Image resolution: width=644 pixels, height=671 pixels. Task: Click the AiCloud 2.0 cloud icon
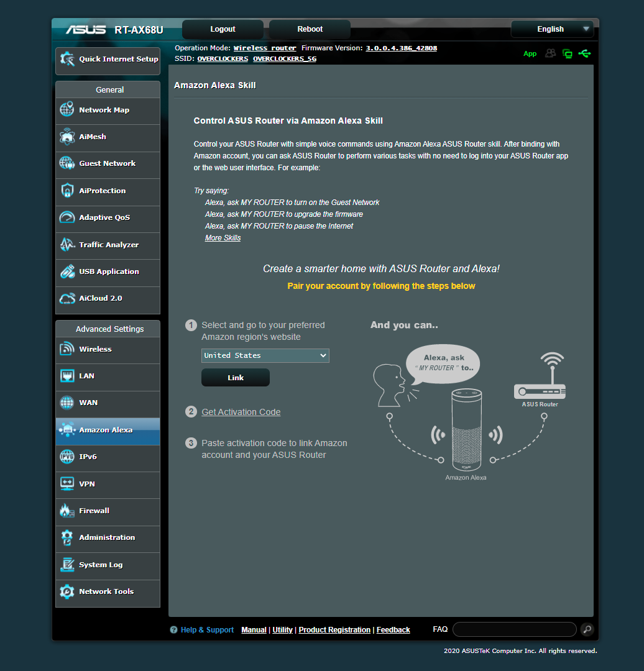pyautogui.click(x=67, y=298)
